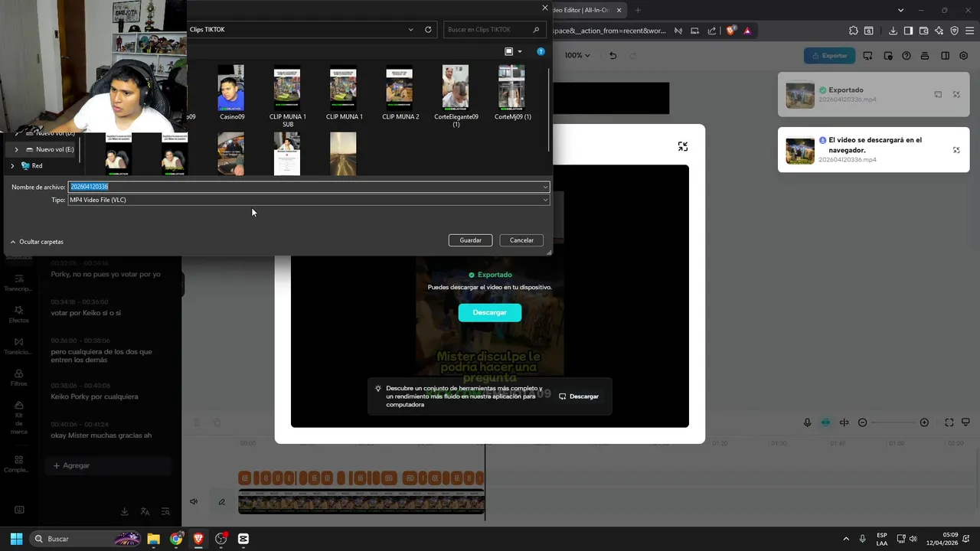The width and height of the screenshot is (980, 551).
Task: Click the timeline record voiceover microphone
Action: click(807, 422)
